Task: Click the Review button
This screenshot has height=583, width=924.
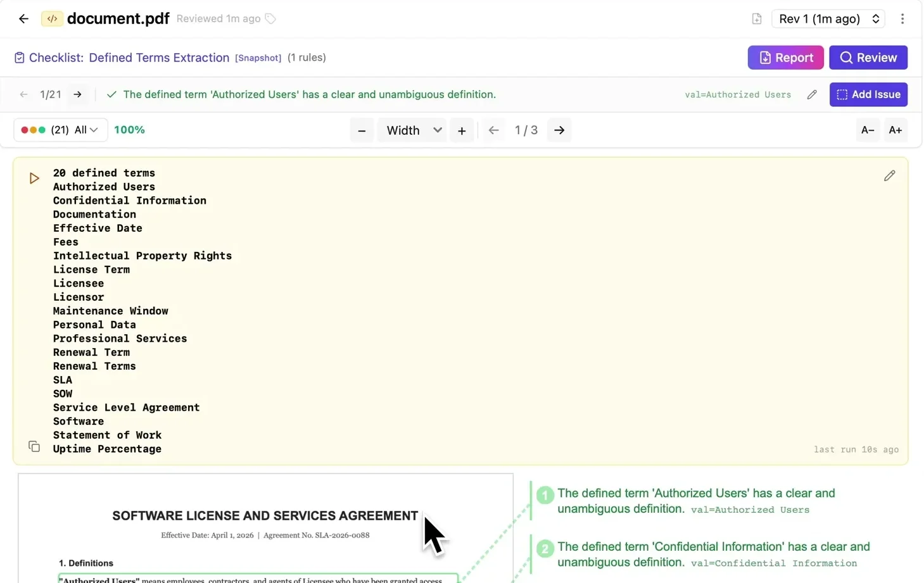Action: [868, 57]
